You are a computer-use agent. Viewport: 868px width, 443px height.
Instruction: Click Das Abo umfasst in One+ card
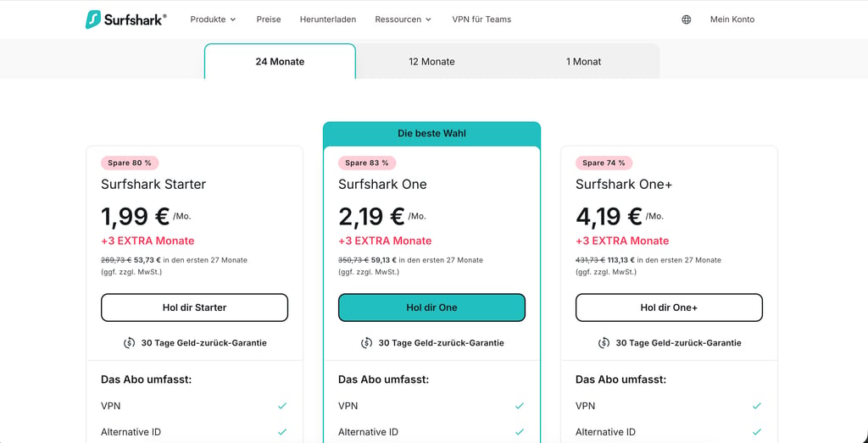(621, 380)
